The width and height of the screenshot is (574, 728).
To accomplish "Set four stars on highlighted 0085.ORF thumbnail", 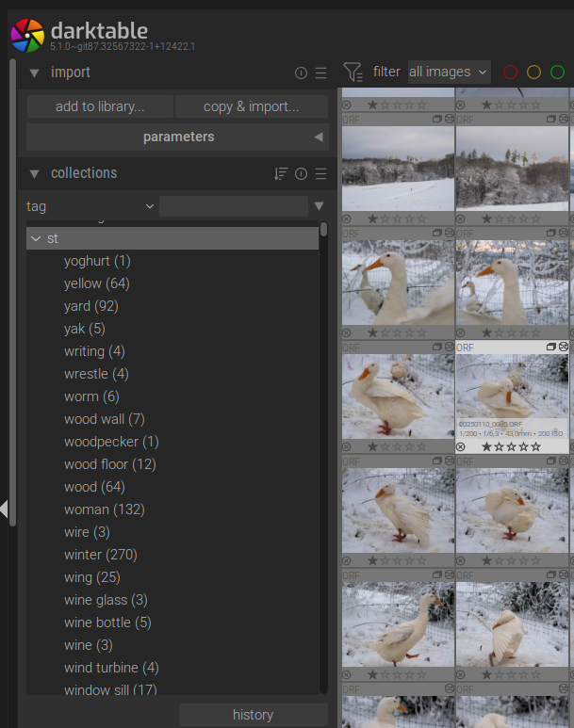I will [523, 446].
